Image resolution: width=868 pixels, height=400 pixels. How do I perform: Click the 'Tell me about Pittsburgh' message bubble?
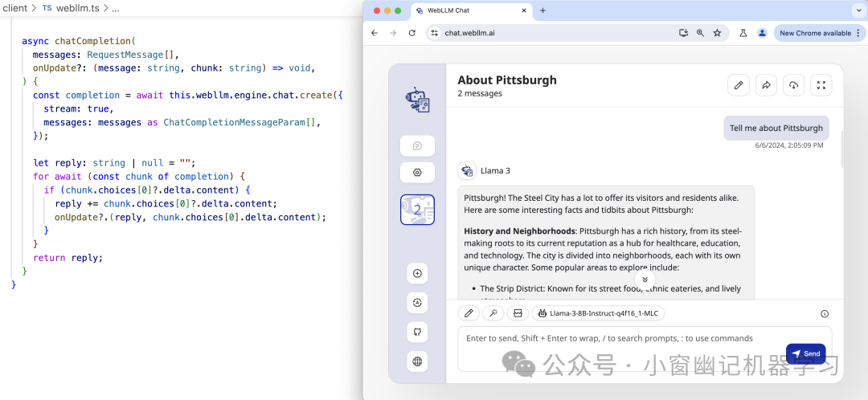point(776,128)
